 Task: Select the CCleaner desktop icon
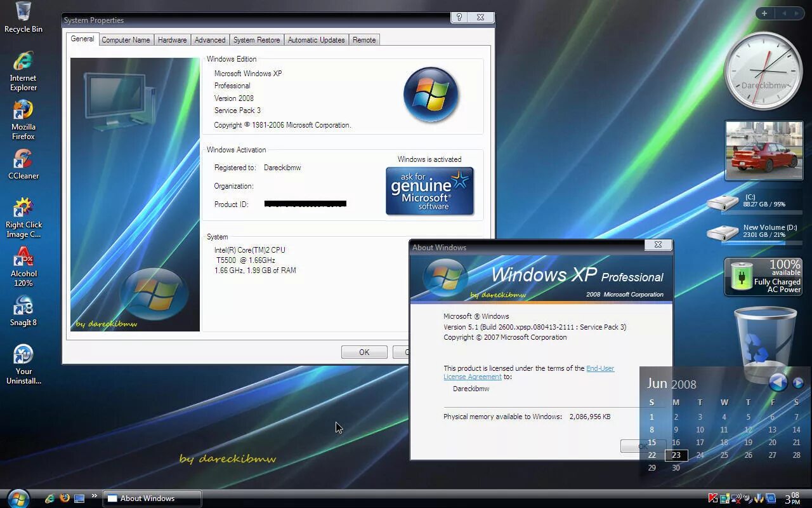[x=23, y=164]
